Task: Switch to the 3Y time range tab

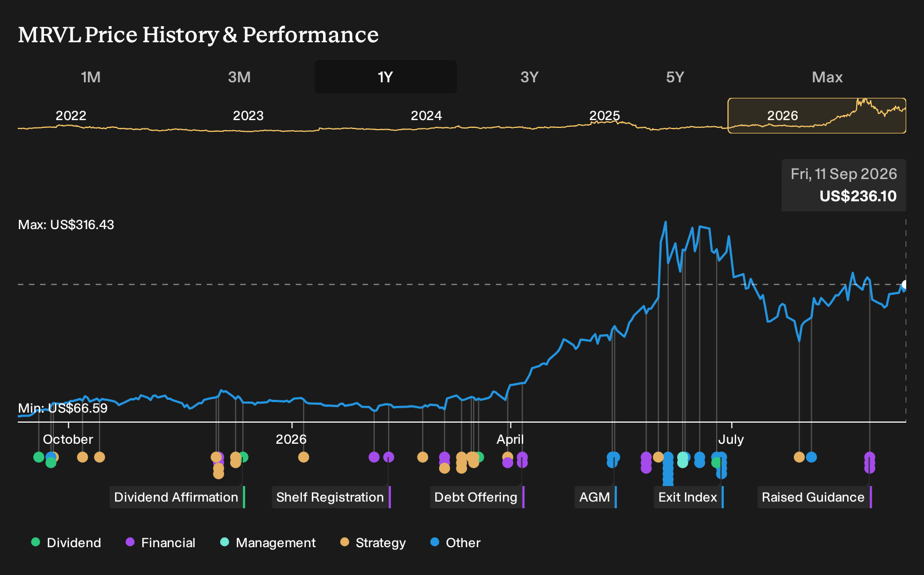Action: (x=529, y=77)
